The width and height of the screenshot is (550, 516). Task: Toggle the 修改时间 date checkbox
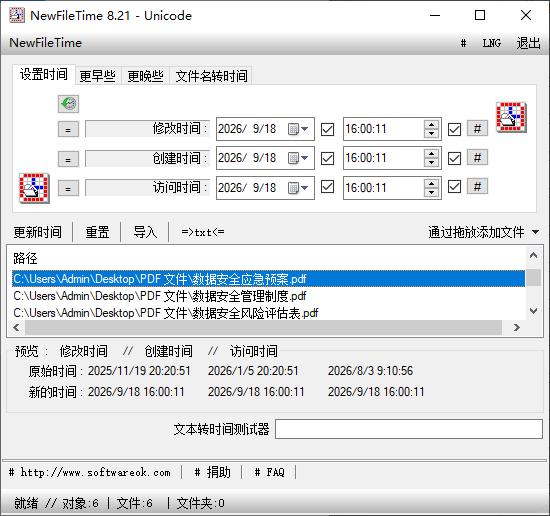328,129
